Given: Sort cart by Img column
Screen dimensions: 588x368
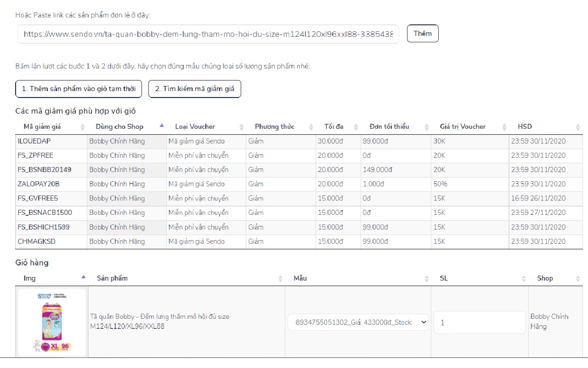Looking at the screenshot, I should [x=52, y=278].
